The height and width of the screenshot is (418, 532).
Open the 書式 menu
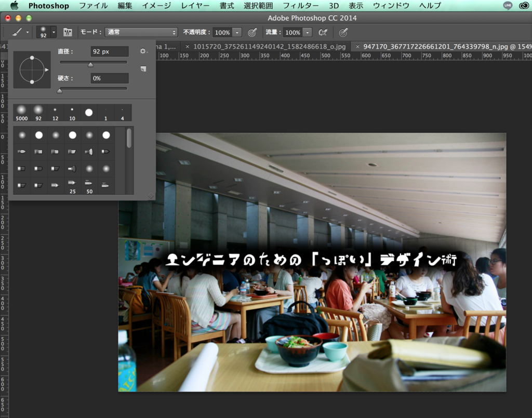(x=227, y=6)
